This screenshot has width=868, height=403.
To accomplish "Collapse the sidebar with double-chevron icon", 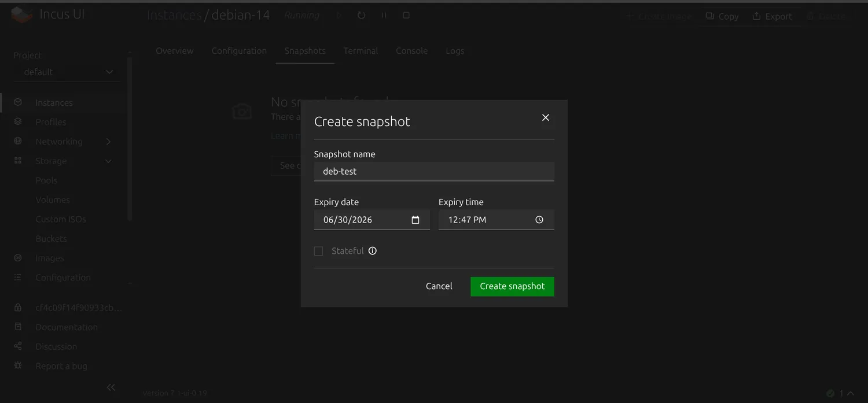I will click(111, 387).
